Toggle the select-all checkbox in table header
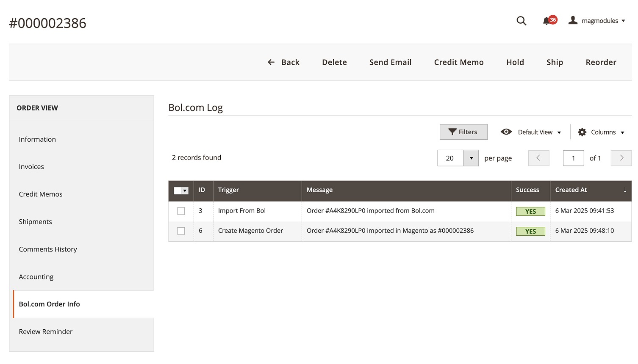The width and height of the screenshot is (638, 364). point(178,190)
